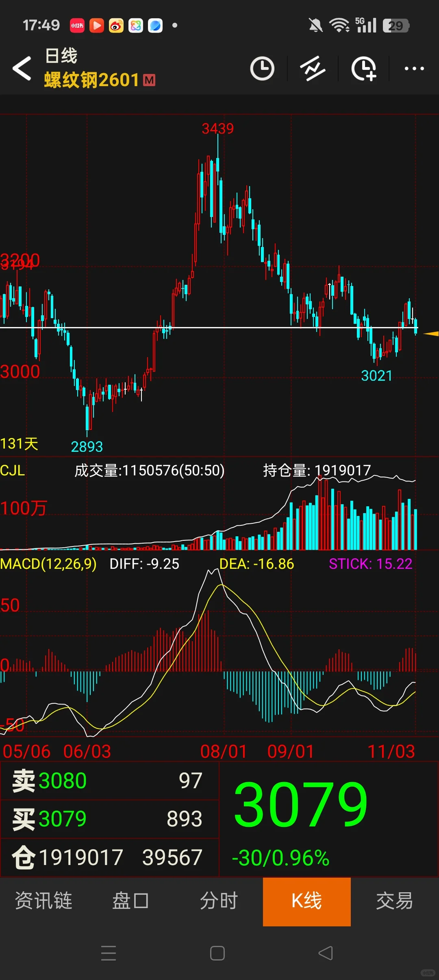The image size is (439, 980).
Task: Tap the DEA: -16.86 value
Action: 256,564
